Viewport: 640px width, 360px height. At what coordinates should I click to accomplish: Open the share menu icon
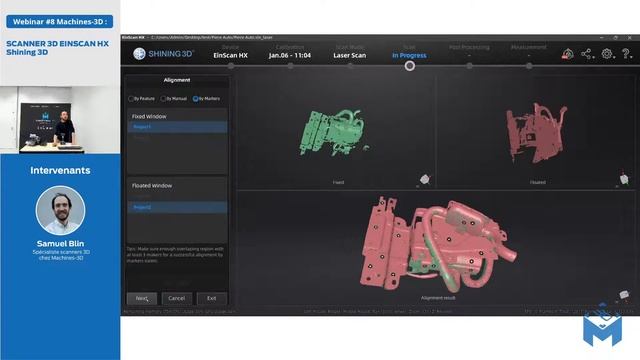click(587, 54)
